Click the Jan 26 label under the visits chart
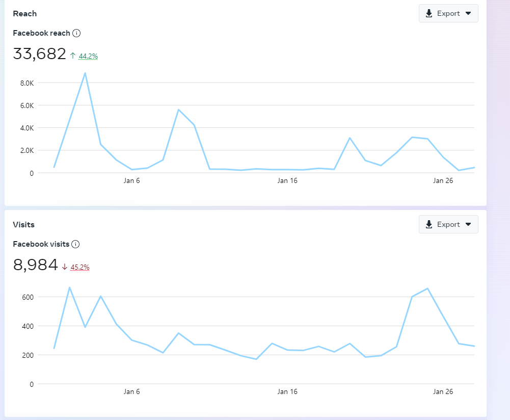The width and height of the screenshot is (510, 420). click(443, 391)
